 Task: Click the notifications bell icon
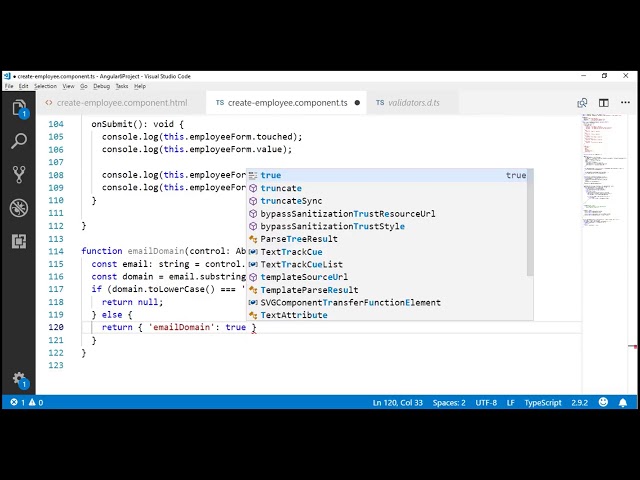(x=623, y=403)
